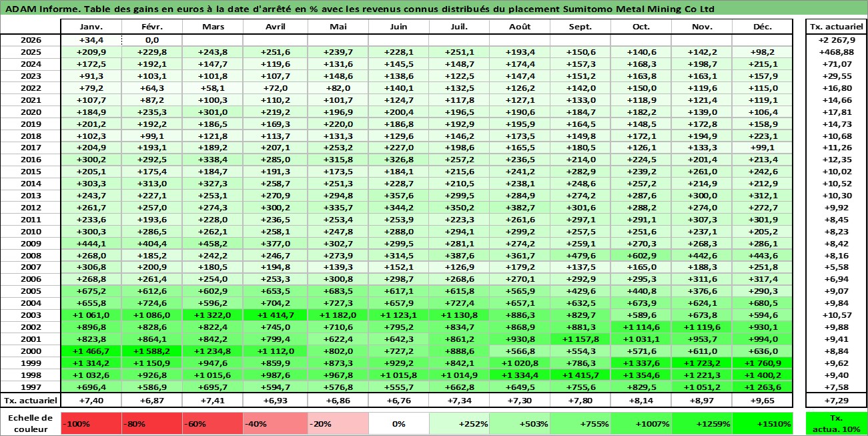Viewport: 868px width, 436px height.
Task: Click the +209,9 cell for January 2025
Action: click(x=91, y=52)
